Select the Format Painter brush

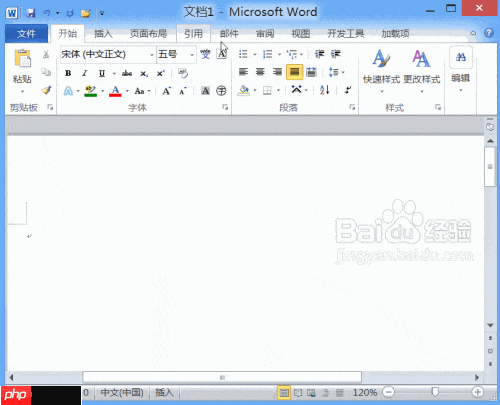click(46, 90)
